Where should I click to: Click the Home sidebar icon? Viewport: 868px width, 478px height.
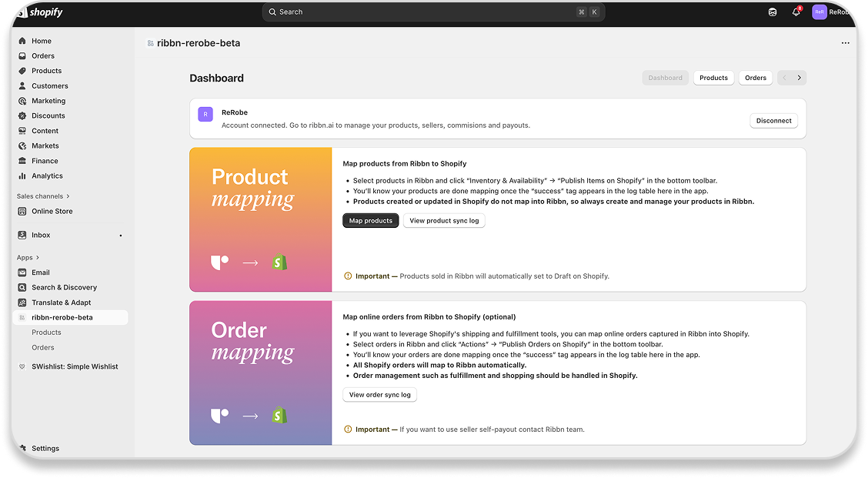22,41
